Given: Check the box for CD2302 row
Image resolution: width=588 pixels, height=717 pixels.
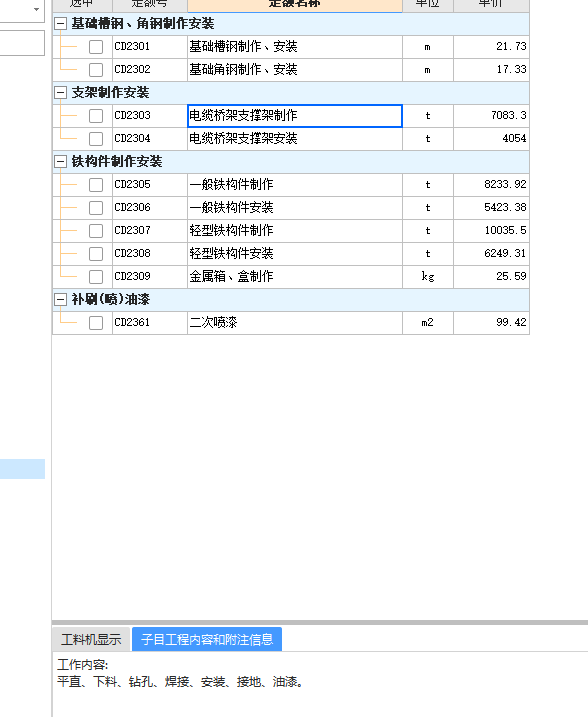Looking at the screenshot, I should (96, 70).
